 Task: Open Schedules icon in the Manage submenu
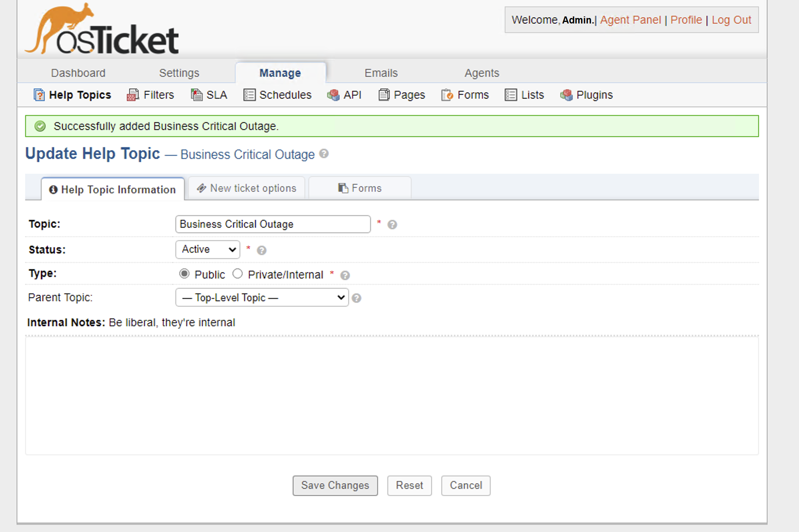point(249,95)
